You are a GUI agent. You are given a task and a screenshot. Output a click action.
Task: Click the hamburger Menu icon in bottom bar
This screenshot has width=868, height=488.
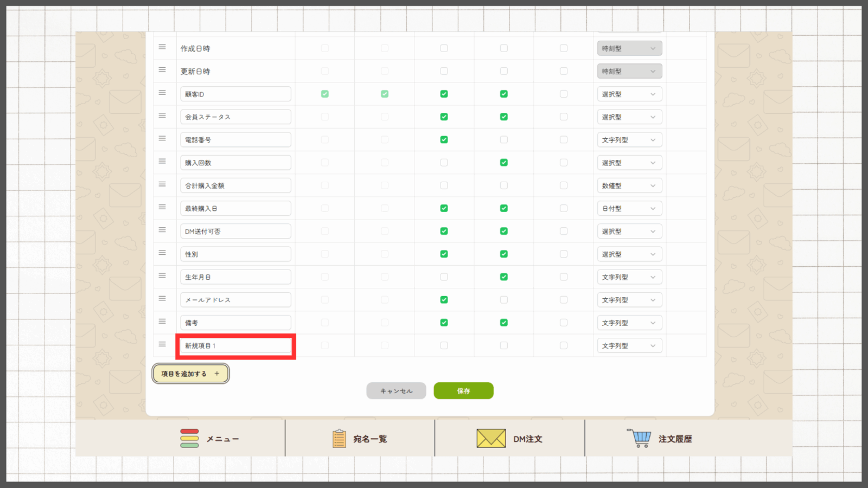coord(189,438)
